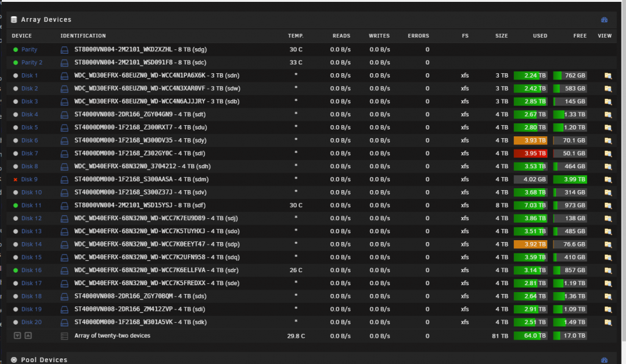Viewport: 626px width, 364px height.
Task: Open Disk 9 settings link
Action: coord(29,179)
